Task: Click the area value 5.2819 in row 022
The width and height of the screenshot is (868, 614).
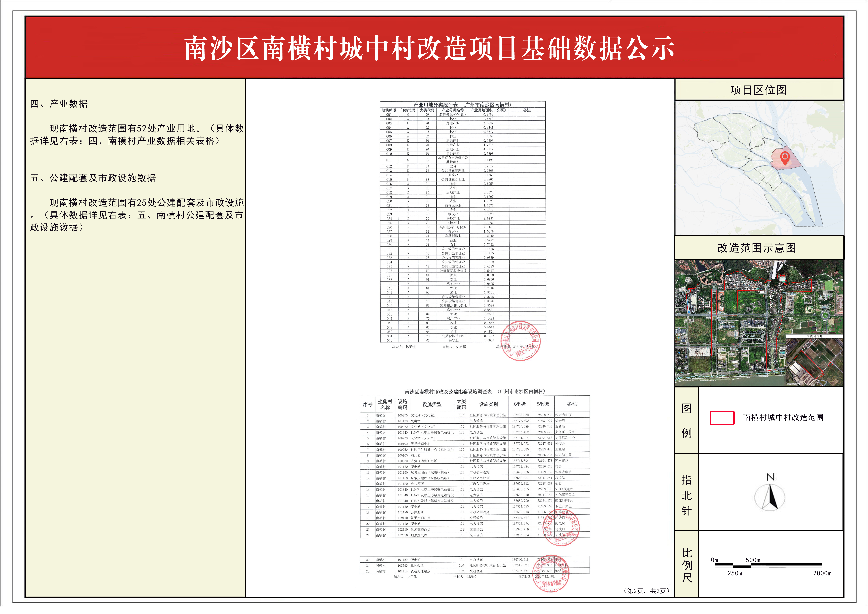Action: (x=488, y=210)
